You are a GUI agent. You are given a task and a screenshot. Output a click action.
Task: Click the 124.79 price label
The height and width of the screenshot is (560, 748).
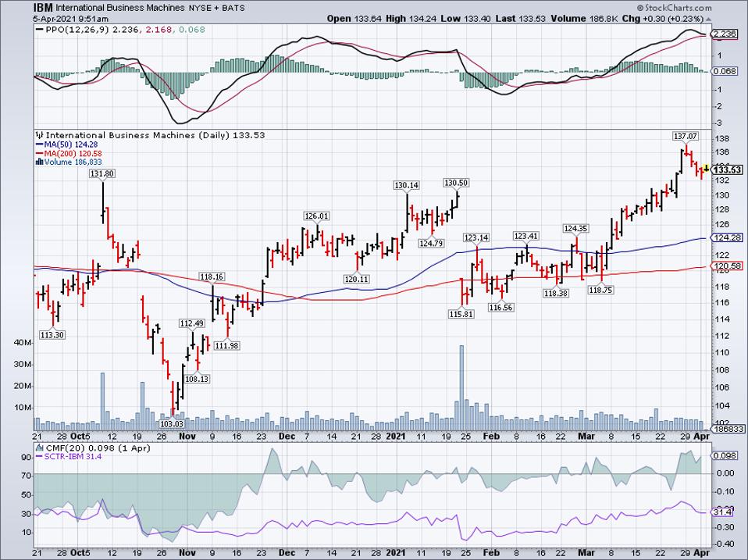pyautogui.click(x=431, y=243)
